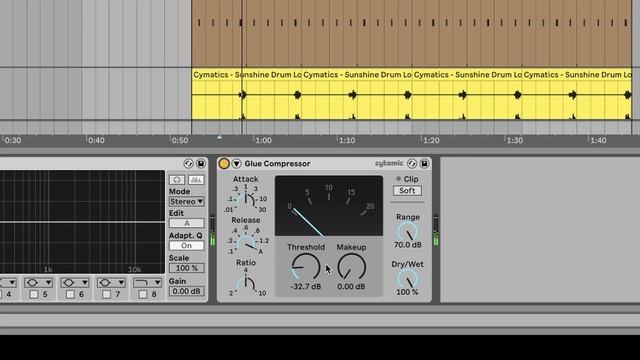The image size is (640, 360).
Task: Click the Clip indicator LED
Action: click(x=398, y=179)
